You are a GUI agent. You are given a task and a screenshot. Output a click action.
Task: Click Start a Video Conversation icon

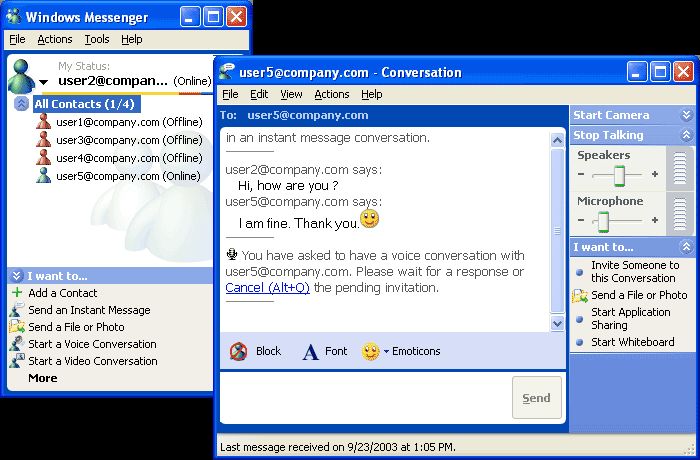click(17, 360)
